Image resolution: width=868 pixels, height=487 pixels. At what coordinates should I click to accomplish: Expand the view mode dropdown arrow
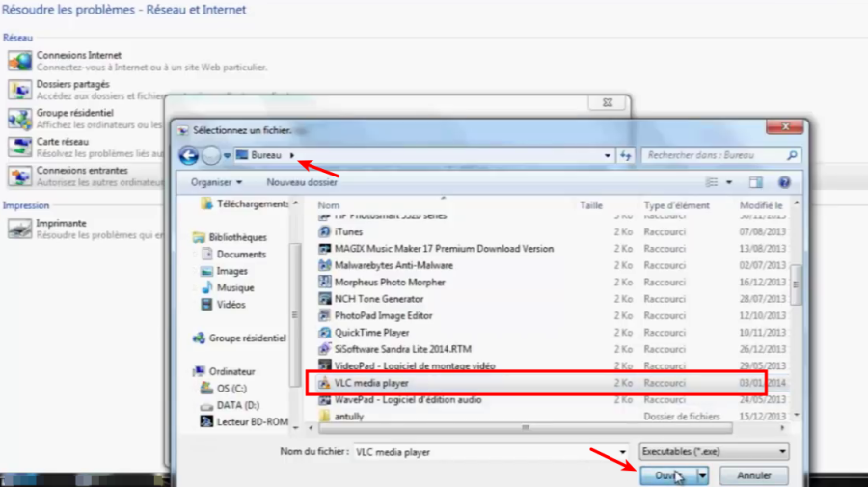[728, 182]
